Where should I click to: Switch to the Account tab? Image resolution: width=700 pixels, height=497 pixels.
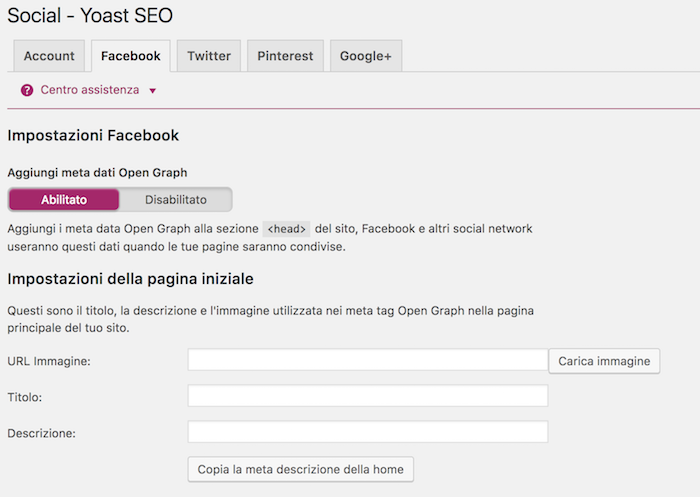coord(49,56)
